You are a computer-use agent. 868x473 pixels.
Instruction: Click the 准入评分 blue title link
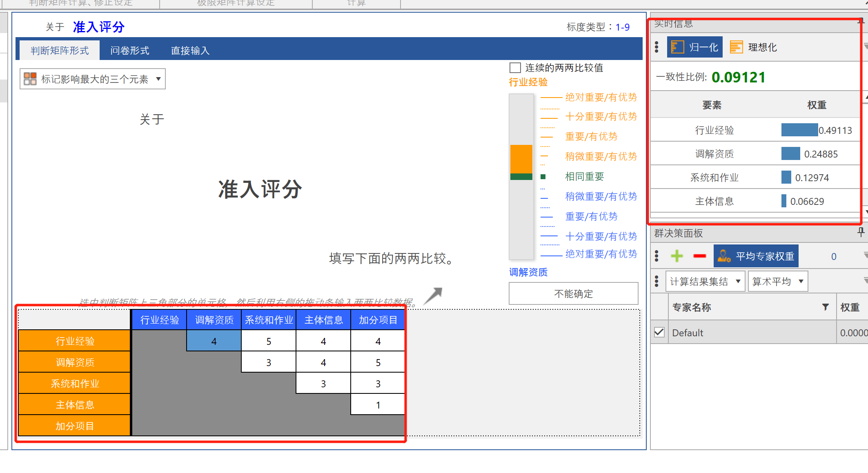tap(99, 27)
